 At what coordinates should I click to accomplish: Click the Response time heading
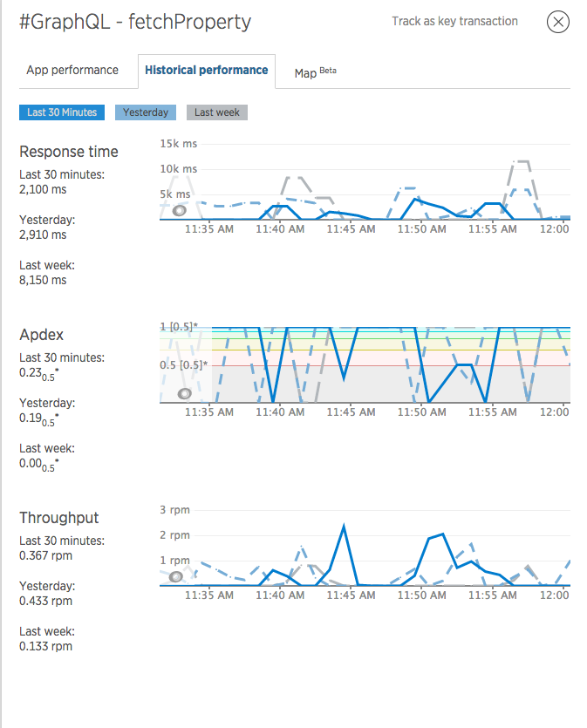coord(69,152)
